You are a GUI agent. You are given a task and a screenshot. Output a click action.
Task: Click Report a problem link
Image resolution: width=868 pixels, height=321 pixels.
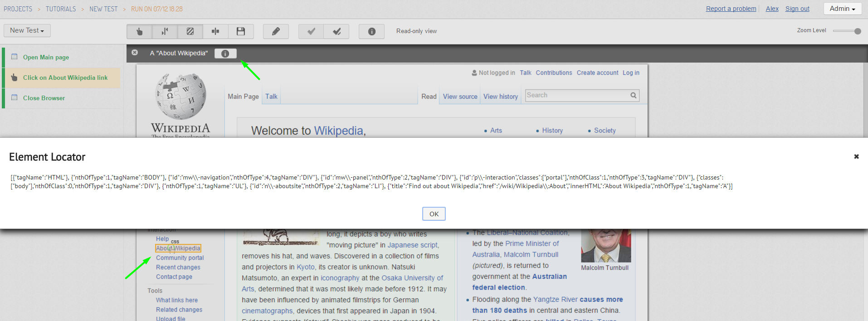731,9
